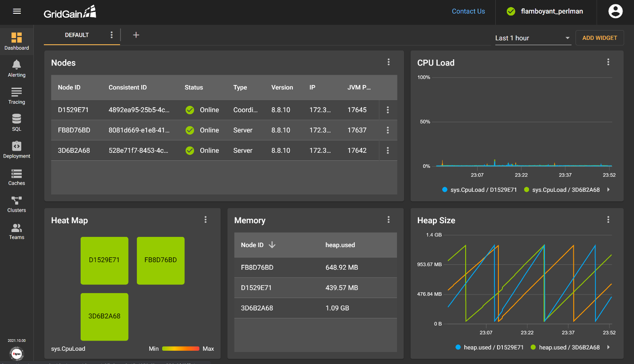Image resolution: width=634 pixels, height=364 pixels.
Task: Navigate to the Caches section
Action: (x=16, y=176)
